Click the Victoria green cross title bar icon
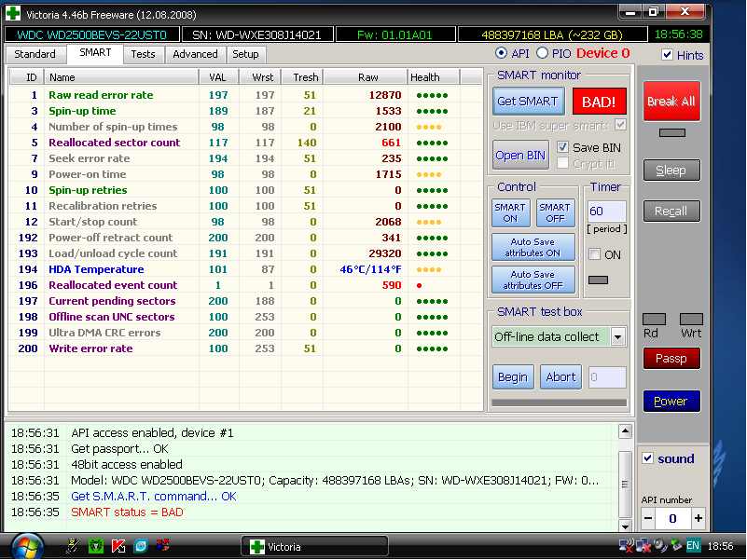This screenshot has width=747, height=560. click(11, 11)
